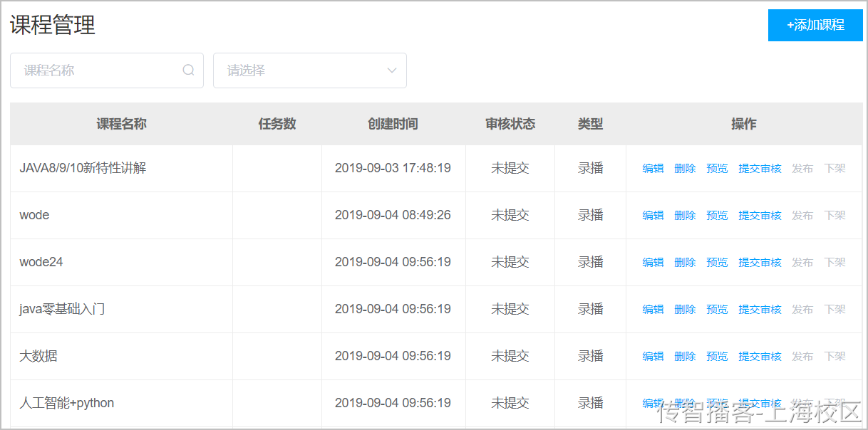Click the +添加课程 button
This screenshot has height=430, width=868.
click(x=815, y=25)
